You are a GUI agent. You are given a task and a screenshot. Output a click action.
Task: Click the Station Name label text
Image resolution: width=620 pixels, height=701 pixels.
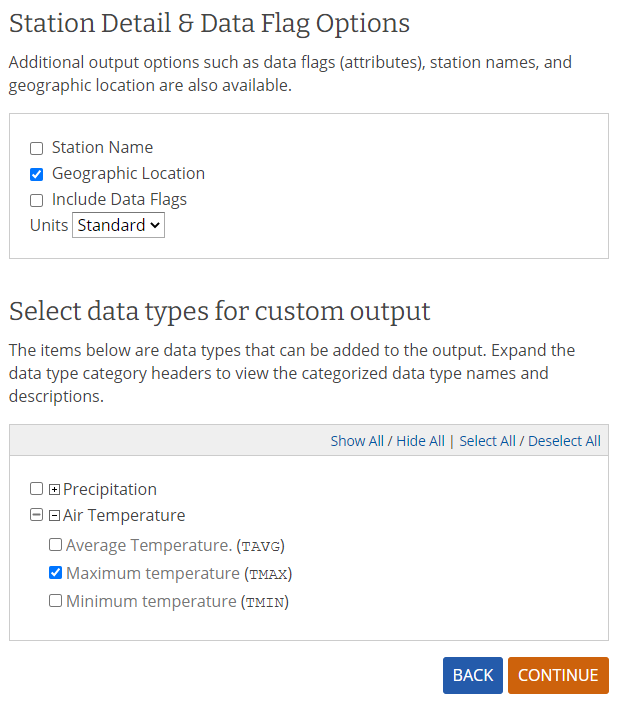tap(102, 147)
